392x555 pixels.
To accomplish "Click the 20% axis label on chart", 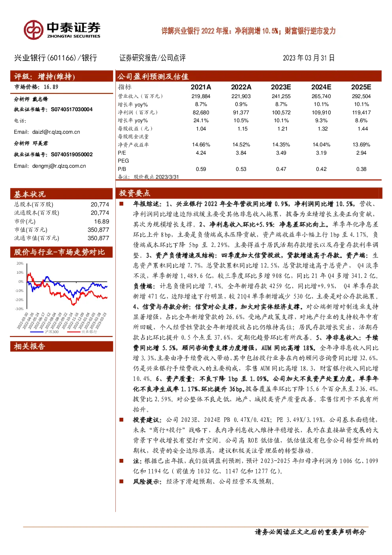I will coord(20,263).
